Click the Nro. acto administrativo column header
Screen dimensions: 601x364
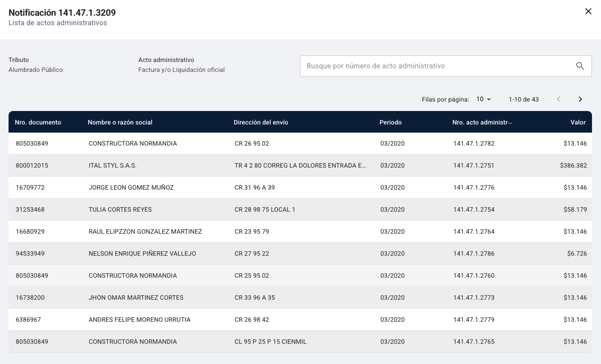(x=482, y=122)
